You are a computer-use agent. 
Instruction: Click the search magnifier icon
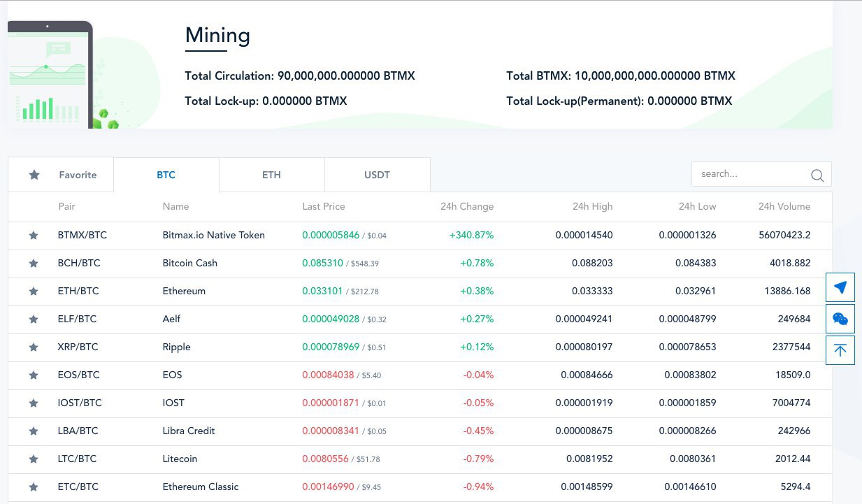pos(817,175)
